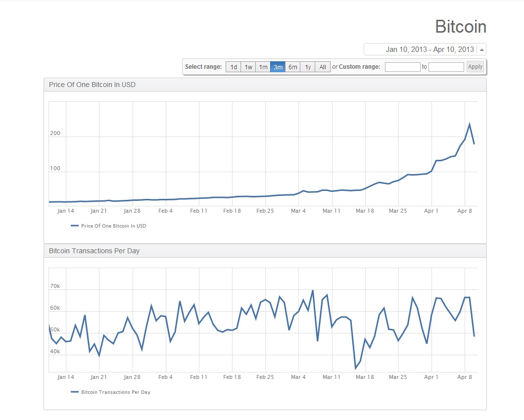Toggle the 'Price Of One Bitcoin In USD' legend
The height and width of the screenshot is (420, 524).
point(113,225)
